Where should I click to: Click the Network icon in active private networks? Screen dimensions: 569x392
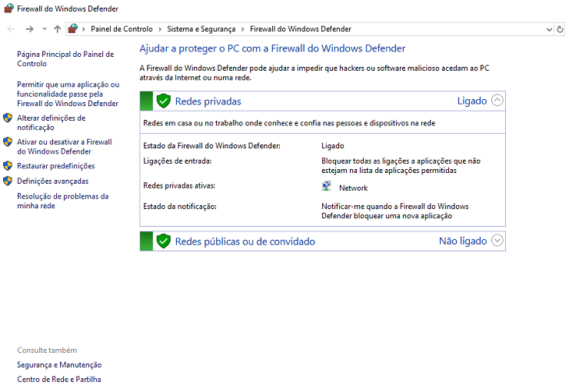coord(326,186)
